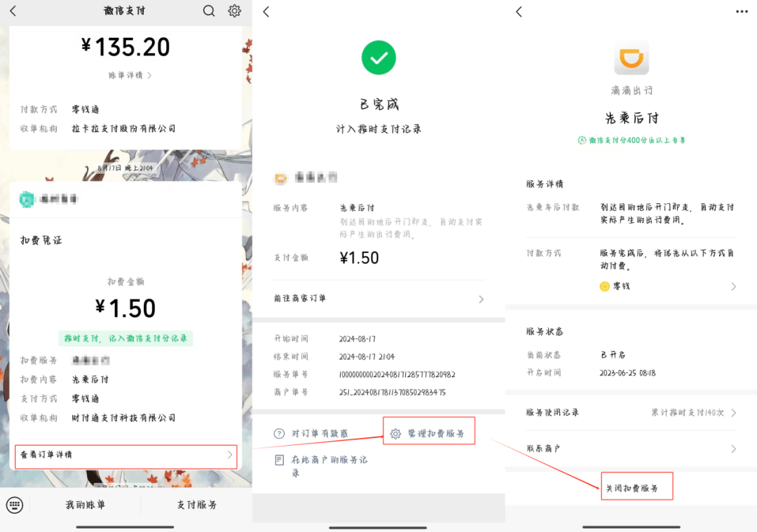Expand chevron on 联系商户 row
The height and width of the screenshot is (532, 757).
[733, 449]
